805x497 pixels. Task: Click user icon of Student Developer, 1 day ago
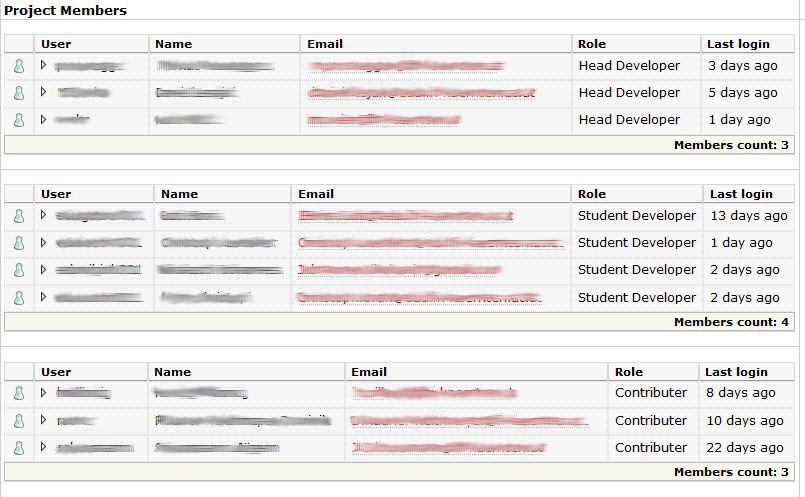pyautogui.click(x=19, y=243)
